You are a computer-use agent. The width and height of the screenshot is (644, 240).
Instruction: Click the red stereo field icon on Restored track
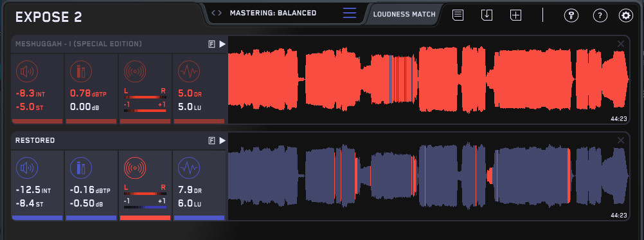click(x=135, y=168)
